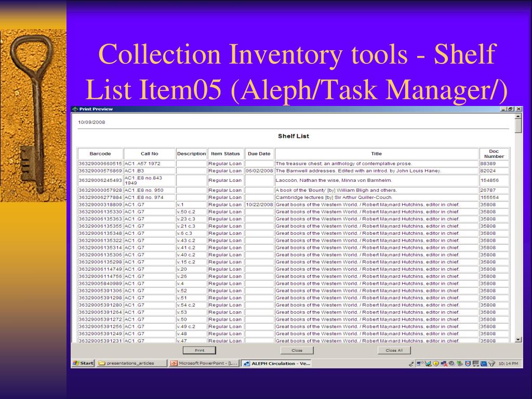
Task: Click doc number 82024
Action: click(488, 170)
